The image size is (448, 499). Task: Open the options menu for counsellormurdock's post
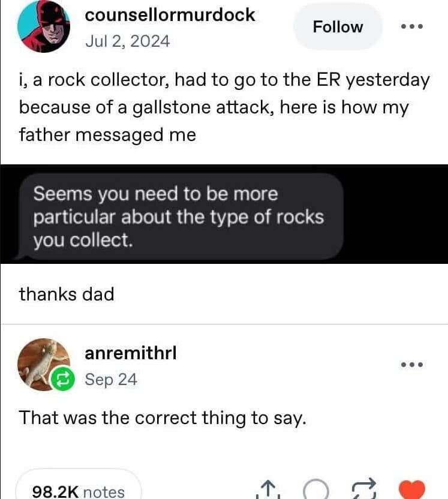(411, 27)
